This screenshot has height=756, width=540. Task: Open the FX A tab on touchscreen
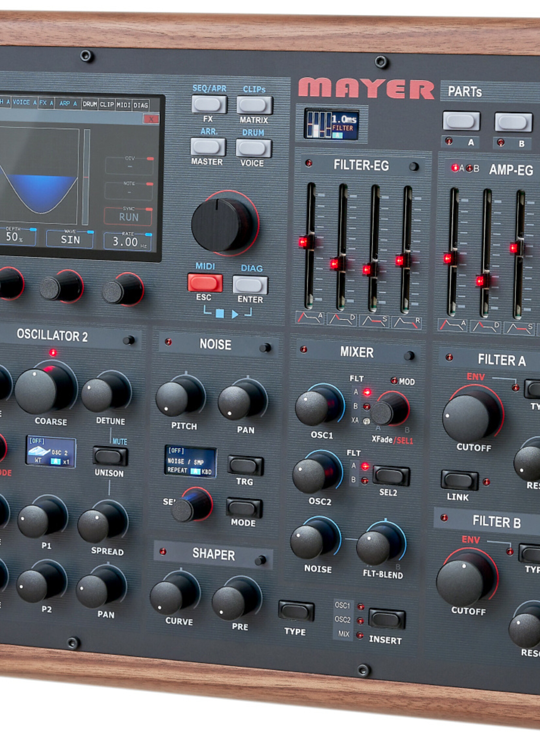tap(46, 103)
